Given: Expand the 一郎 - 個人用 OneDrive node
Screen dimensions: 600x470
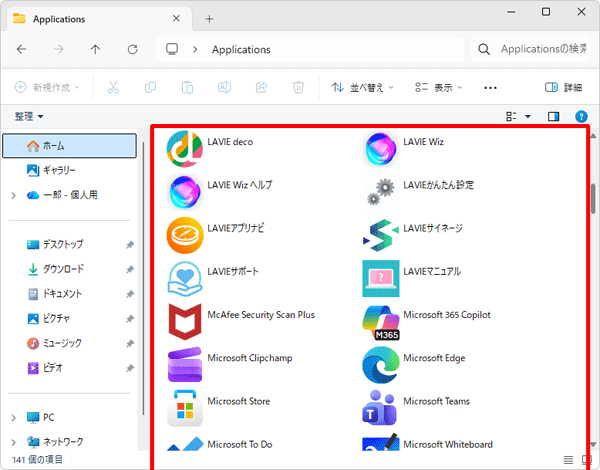Looking at the screenshot, I should pyautogui.click(x=13, y=195).
